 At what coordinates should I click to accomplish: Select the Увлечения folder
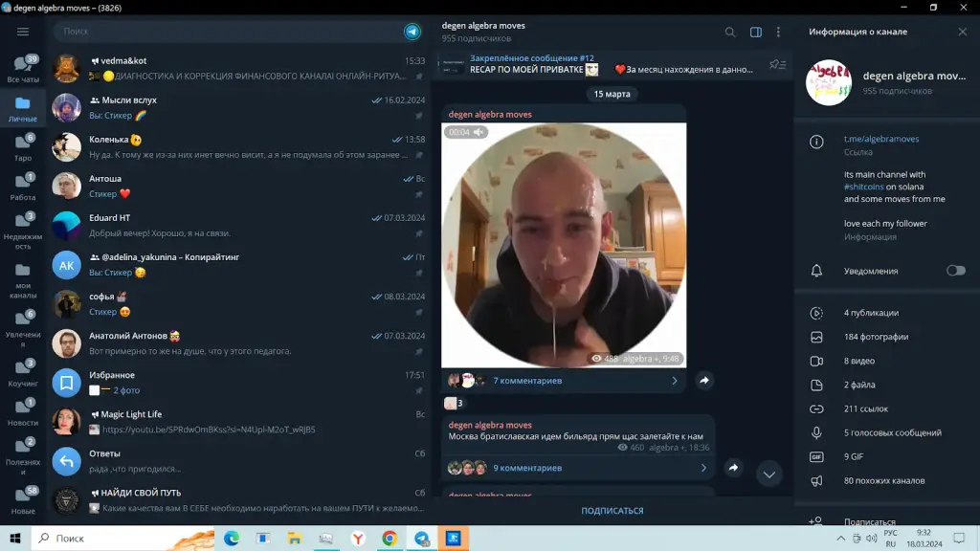coord(23,329)
